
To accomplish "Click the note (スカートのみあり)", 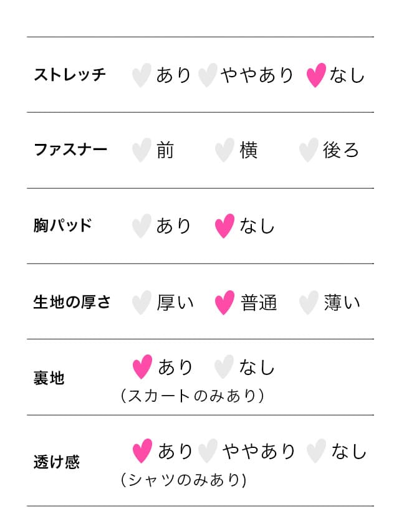I will [192, 396].
